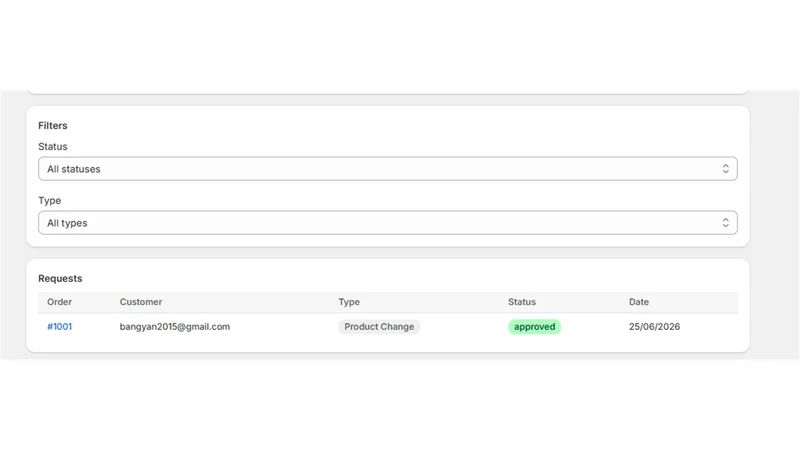Click the 'Product Change' type badge
Screen dimensions: 800x450
pyautogui.click(x=379, y=327)
